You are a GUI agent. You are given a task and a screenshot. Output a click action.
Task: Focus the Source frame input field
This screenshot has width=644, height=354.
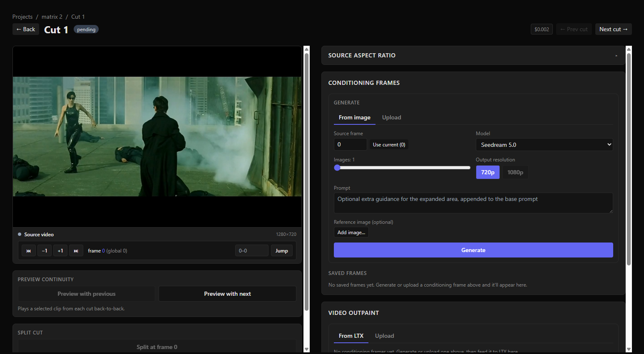[x=350, y=144]
